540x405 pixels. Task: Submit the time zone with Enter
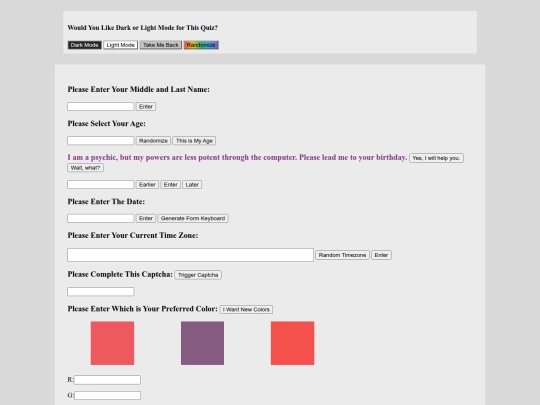381,255
